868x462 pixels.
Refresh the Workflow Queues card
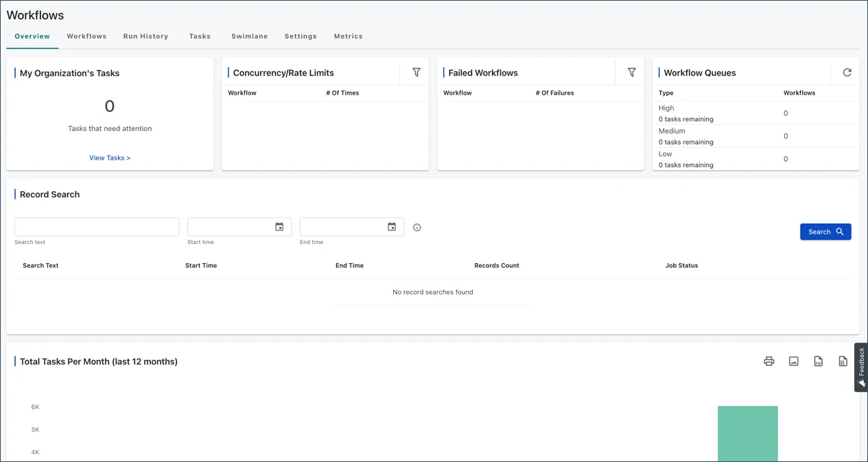click(x=847, y=72)
